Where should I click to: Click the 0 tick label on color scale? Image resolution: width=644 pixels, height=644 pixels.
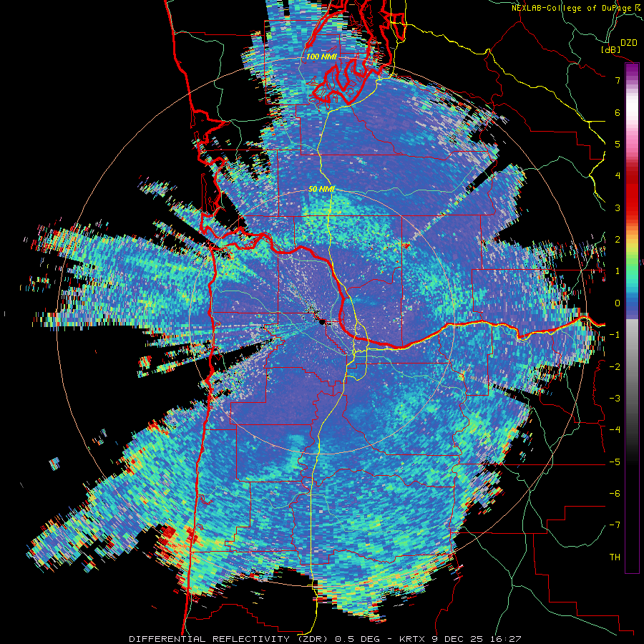pos(618,303)
